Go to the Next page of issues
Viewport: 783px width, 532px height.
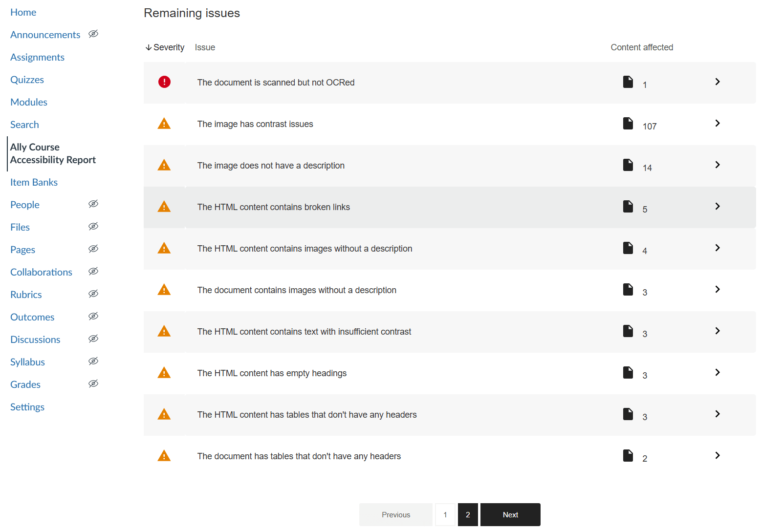click(510, 514)
